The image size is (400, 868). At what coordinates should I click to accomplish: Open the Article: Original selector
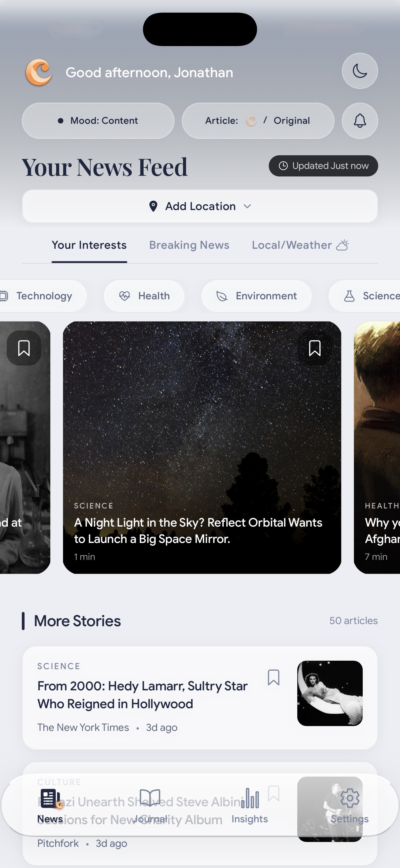coord(257,121)
